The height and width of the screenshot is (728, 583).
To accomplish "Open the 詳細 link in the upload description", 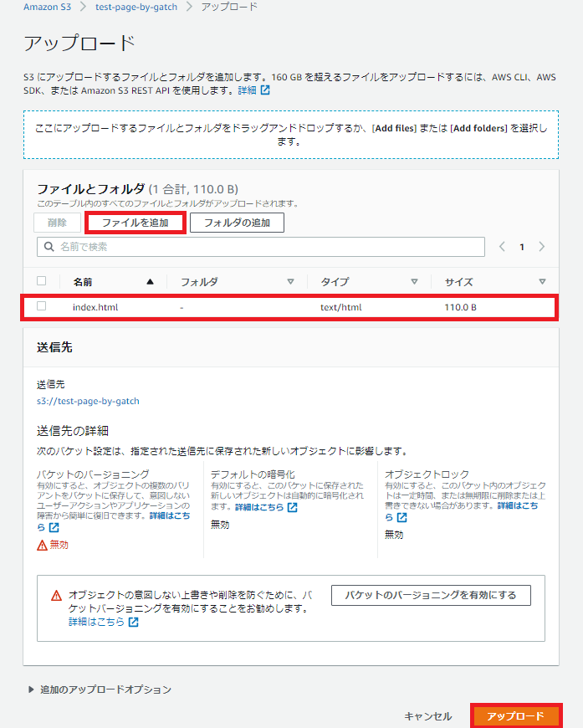I will coord(247,90).
